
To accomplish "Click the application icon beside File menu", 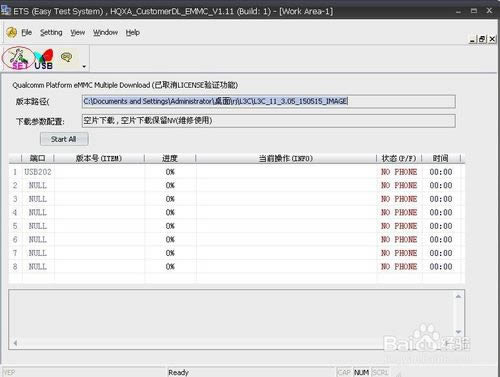I will point(11,32).
